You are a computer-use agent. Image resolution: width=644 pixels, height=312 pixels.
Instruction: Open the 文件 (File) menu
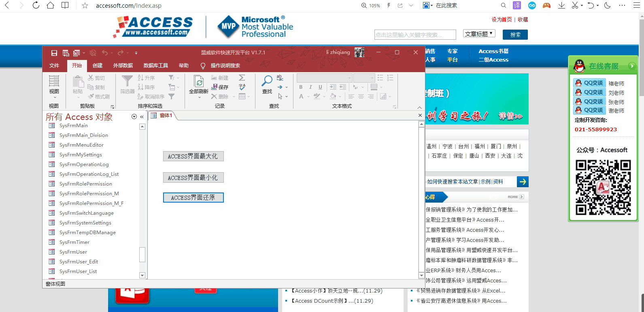tap(54, 66)
